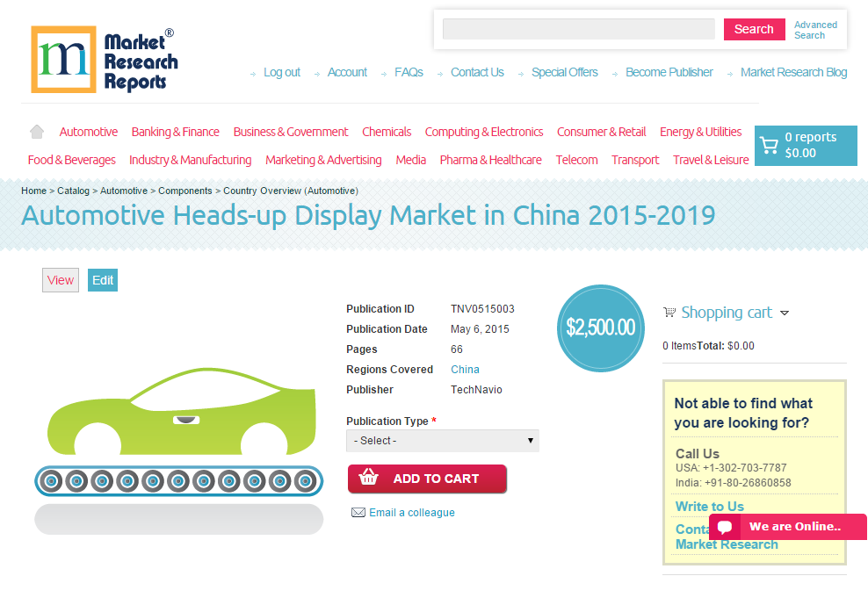Switch to the View mode button

point(60,279)
